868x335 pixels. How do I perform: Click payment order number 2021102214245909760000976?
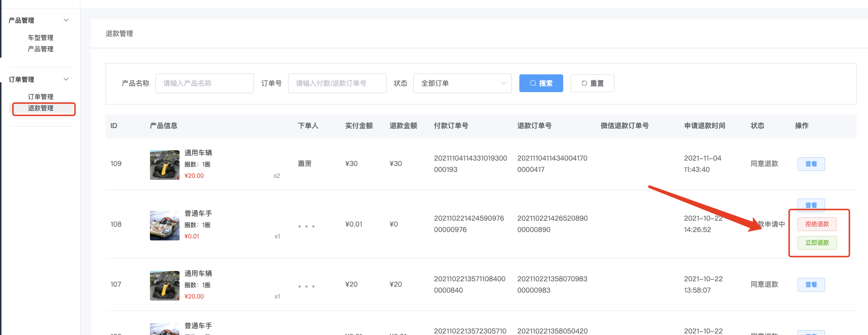(469, 224)
